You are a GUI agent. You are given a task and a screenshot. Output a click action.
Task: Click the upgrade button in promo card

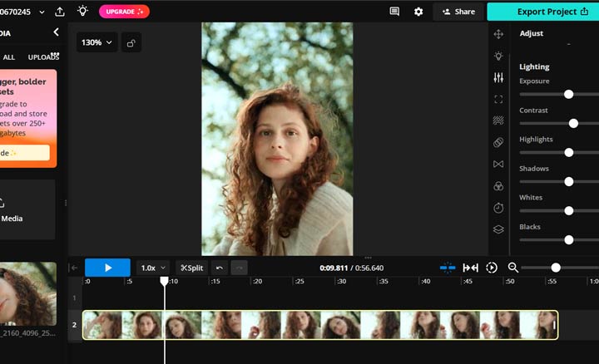click(x=25, y=153)
